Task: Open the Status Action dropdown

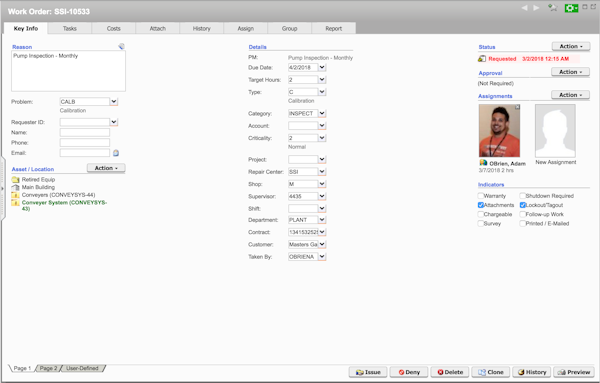Action: coord(571,46)
